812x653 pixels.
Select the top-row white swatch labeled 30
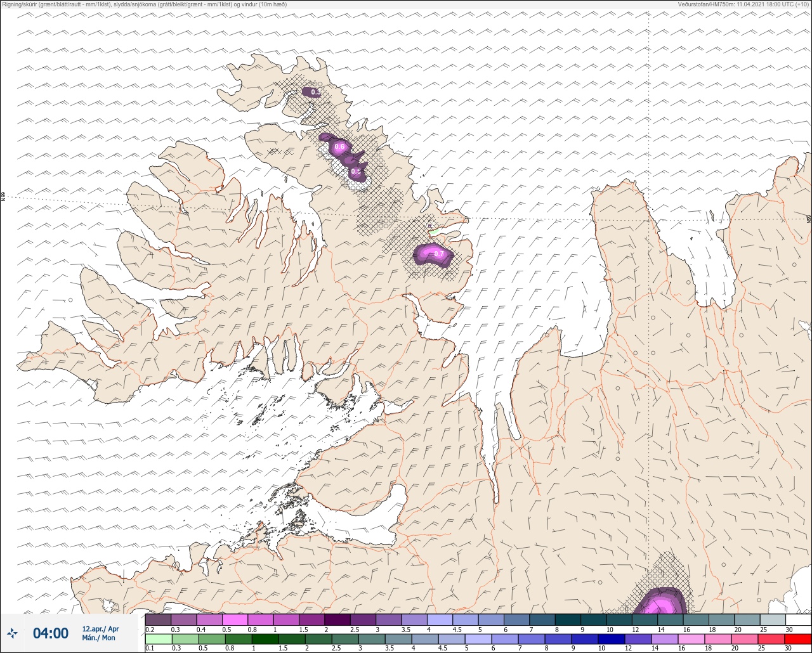tap(798, 619)
